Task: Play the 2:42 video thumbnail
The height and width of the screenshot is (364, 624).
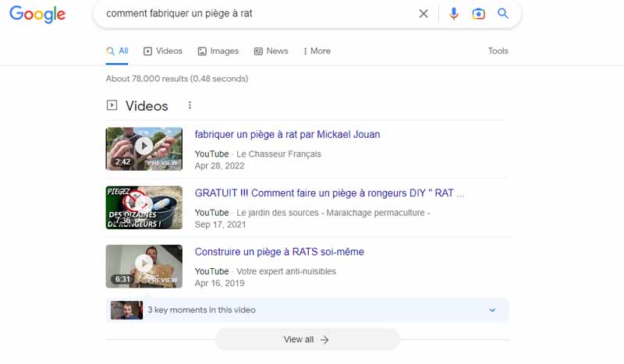Action: click(144, 149)
